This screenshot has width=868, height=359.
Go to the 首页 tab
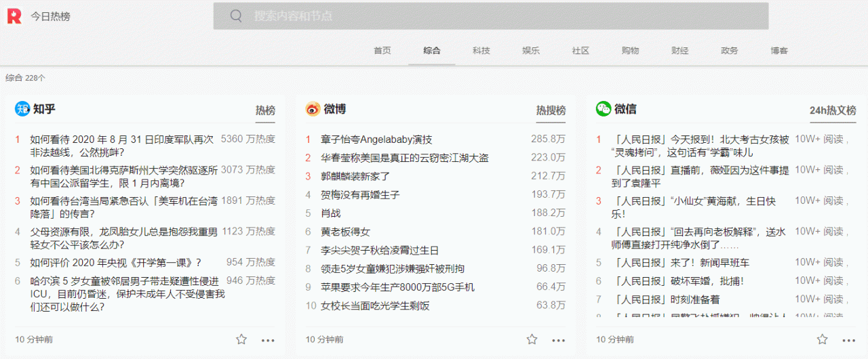click(x=382, y=51)
